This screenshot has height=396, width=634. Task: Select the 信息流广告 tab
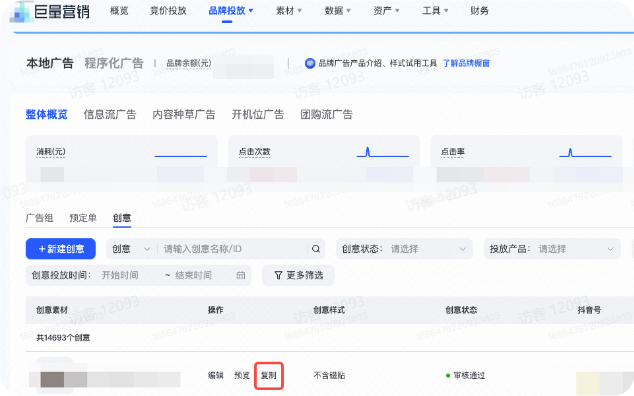click(110, 114)
